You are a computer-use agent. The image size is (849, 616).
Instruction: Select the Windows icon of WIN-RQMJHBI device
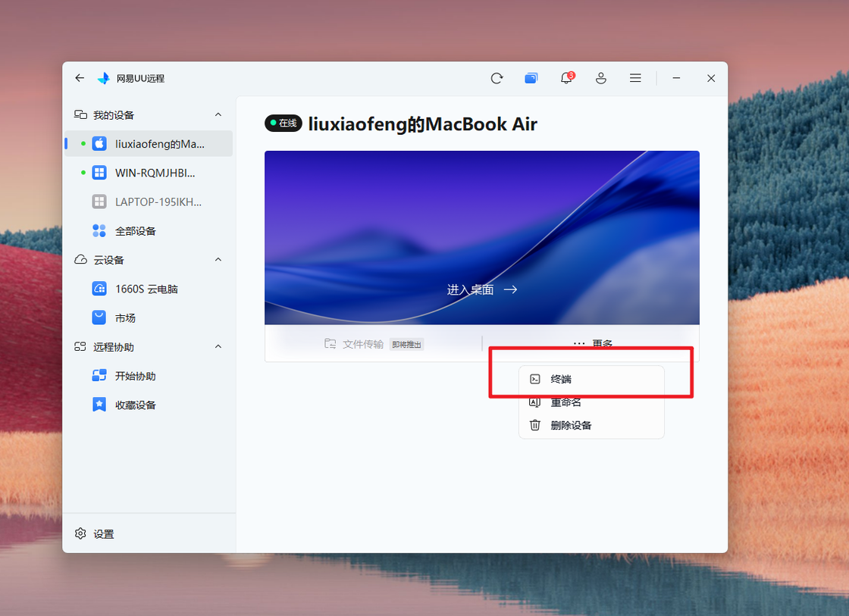click(x=99, y=173)
